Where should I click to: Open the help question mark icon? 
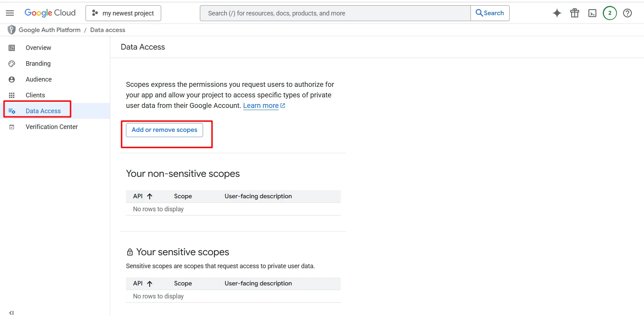click(x=627, y=13)
